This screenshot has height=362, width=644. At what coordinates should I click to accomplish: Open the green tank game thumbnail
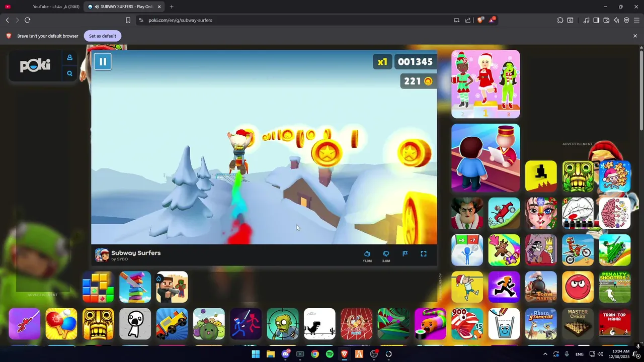click(615, 250)
